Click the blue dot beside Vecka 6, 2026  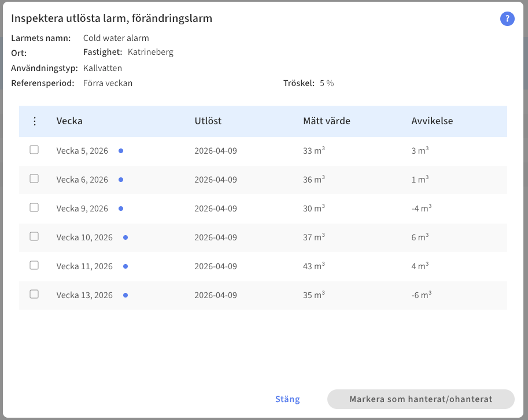[121, 180]
